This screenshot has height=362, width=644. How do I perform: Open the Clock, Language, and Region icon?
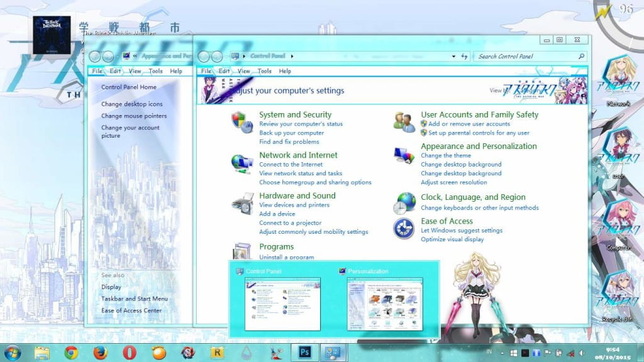point(404,203)
